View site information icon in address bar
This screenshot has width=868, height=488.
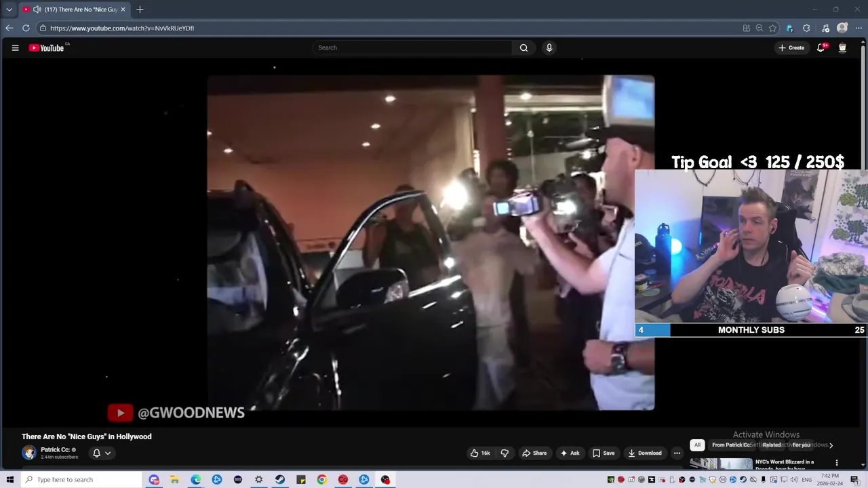pos(43,28)
